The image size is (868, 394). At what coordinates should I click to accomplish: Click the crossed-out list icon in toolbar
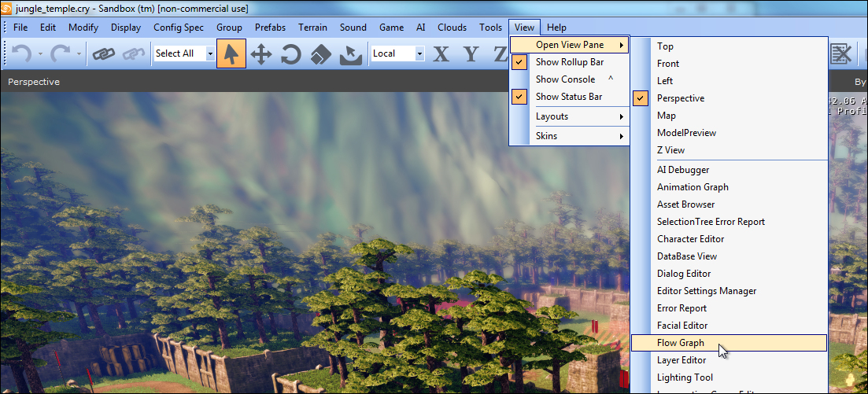[841, 53]
